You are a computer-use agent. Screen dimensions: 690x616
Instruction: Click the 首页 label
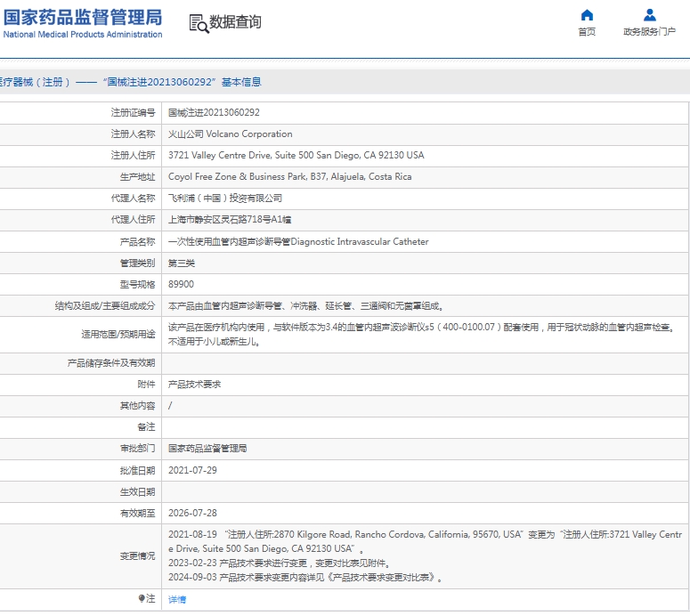tap(587, 32)
